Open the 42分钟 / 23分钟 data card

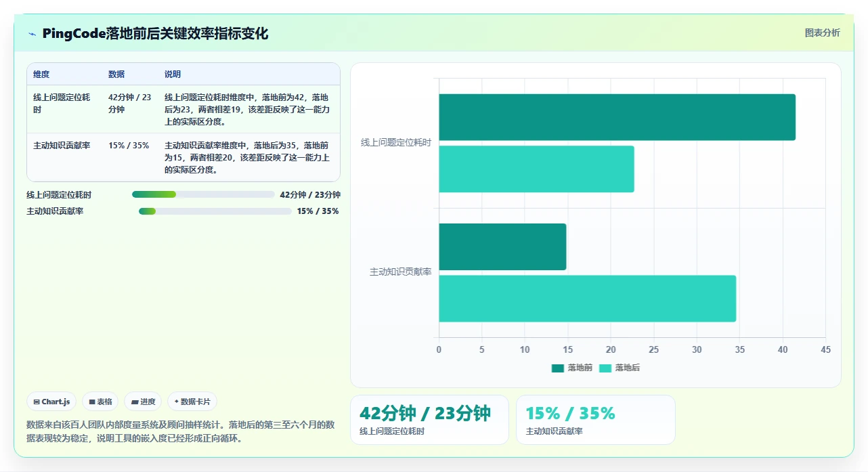click(x=429, y=420)
